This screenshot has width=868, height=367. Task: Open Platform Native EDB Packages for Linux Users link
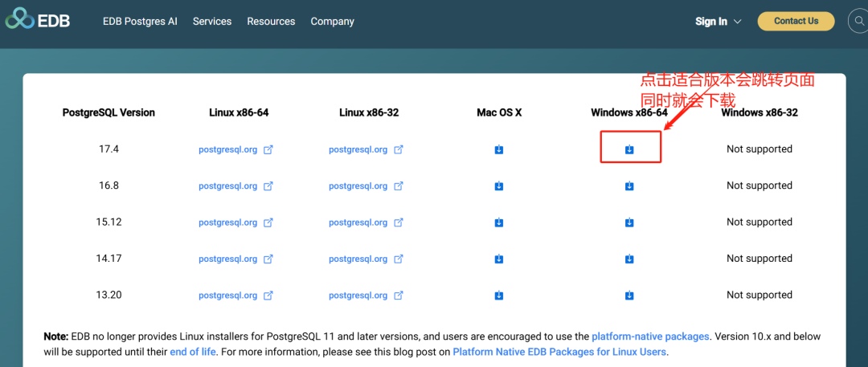click(559, 352)
